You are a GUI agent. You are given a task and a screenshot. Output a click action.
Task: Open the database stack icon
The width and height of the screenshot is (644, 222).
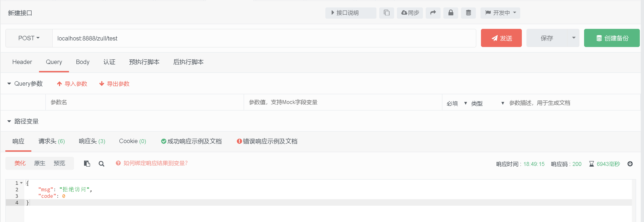[468, 13]
